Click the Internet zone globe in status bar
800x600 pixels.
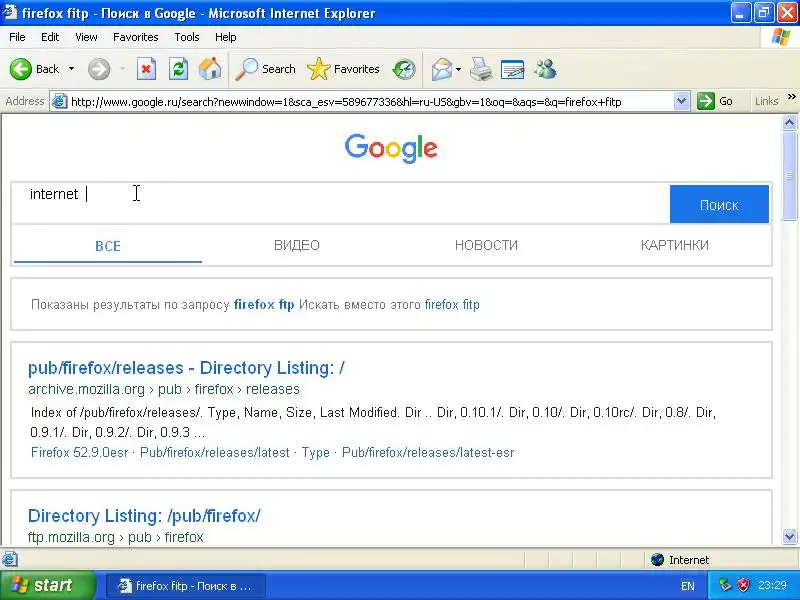point(657,560)
